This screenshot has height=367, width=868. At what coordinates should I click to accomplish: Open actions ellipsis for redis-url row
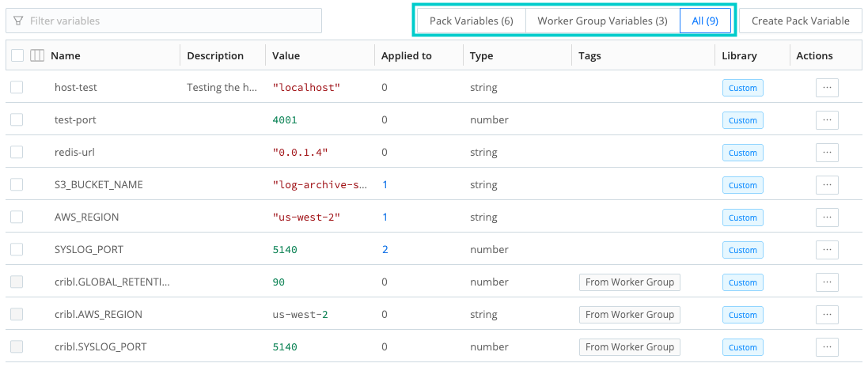coord(827,153)
